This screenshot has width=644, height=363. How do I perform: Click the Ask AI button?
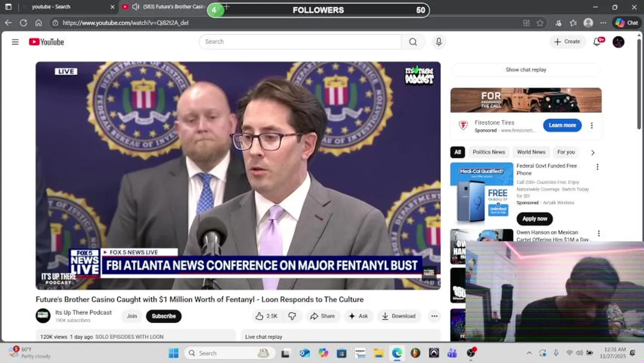point(358,316)
